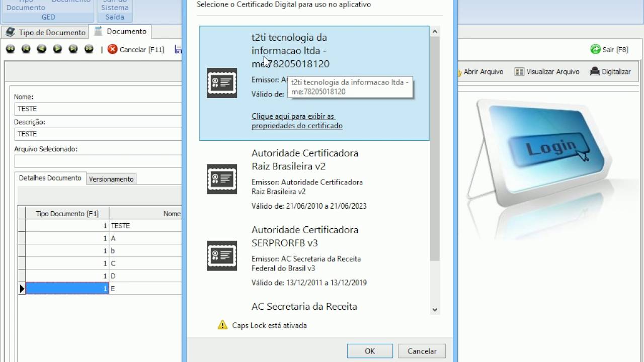Select the grid row named D
Screen dimensions: 644x362
100,276
